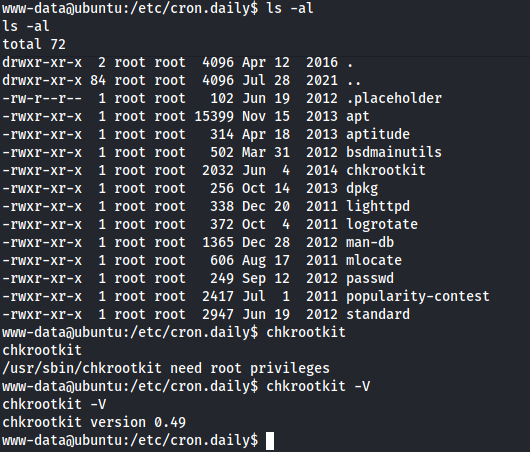
Task: Click the 15399 file size value
Action: click(x=214, y=117)
